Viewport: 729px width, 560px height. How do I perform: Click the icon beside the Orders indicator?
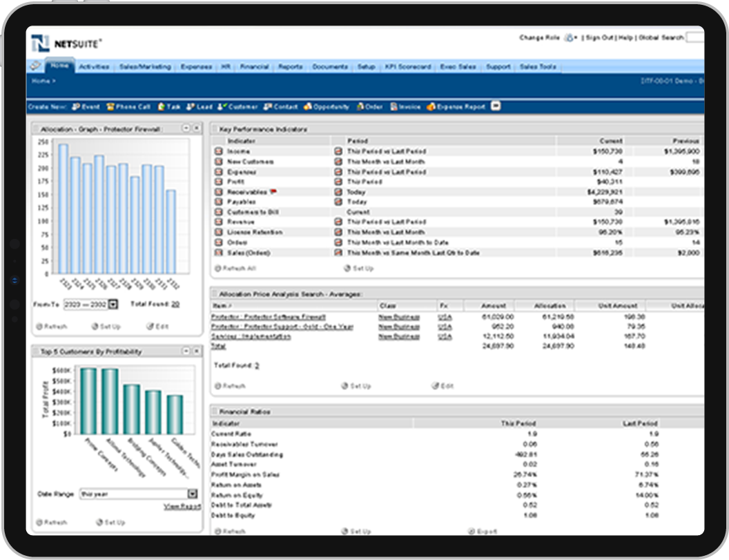tap(219, 242)
